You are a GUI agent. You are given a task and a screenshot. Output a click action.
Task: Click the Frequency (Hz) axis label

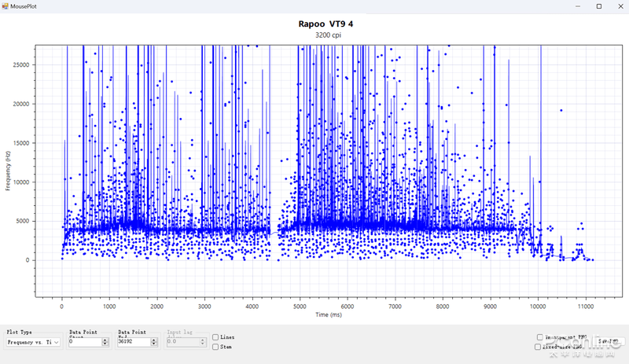pyautogui.click(x=9, y=170)
